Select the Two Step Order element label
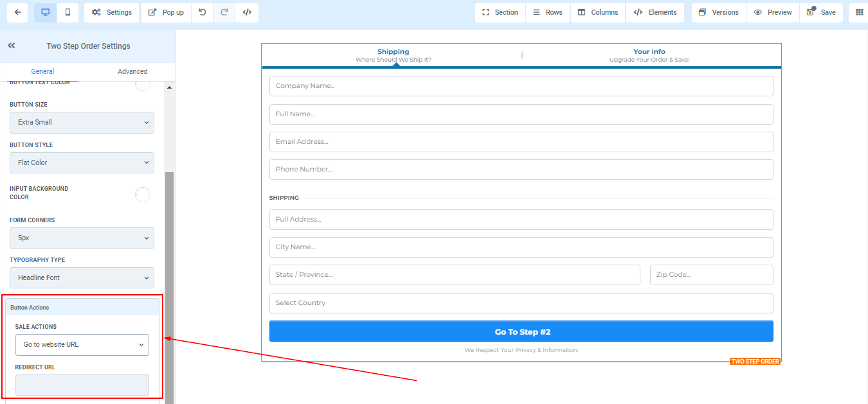Image resolution: width=868 pixels, height=404 pixels. point(755,362)
